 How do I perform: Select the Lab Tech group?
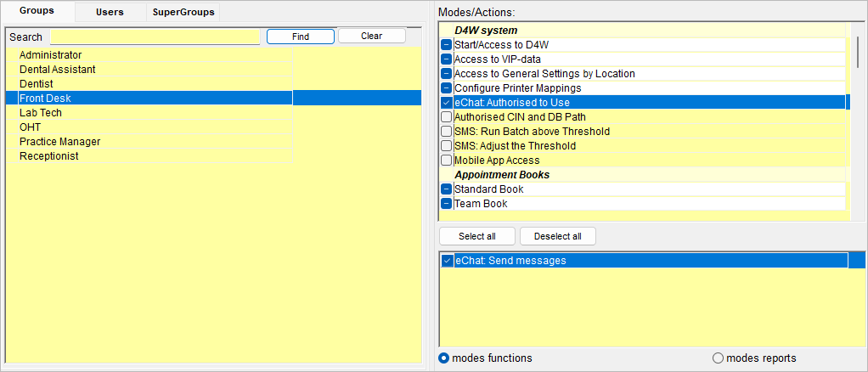(149, 112)
